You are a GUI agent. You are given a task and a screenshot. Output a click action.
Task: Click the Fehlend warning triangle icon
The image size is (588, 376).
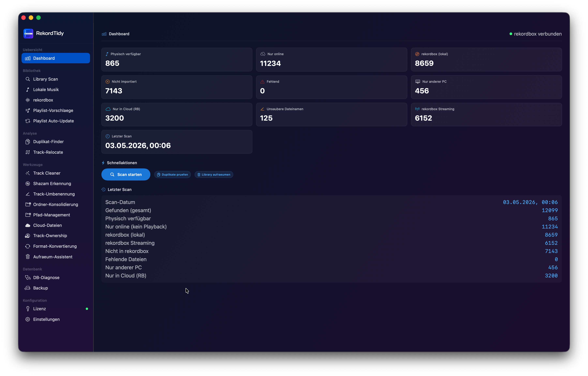(262, 82)
